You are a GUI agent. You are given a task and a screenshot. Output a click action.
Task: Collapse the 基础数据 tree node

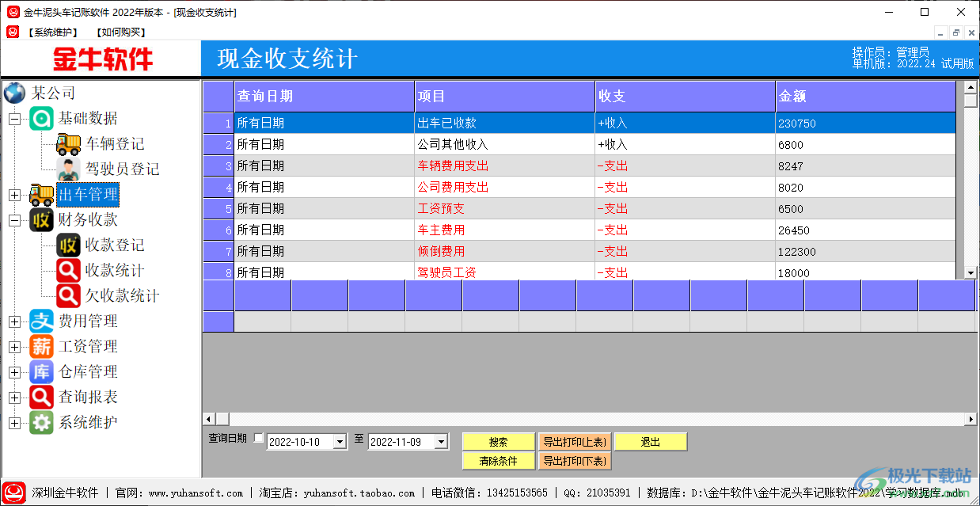(x=14, y=119)
